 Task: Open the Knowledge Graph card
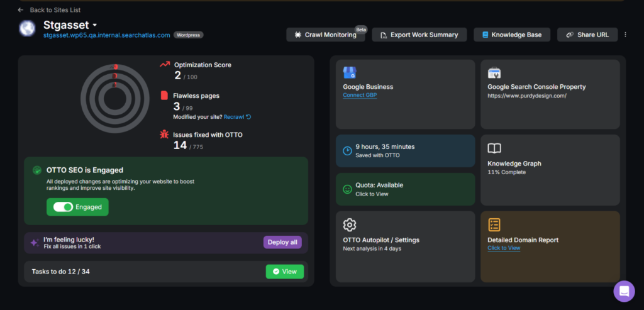[x=550, y=170]
